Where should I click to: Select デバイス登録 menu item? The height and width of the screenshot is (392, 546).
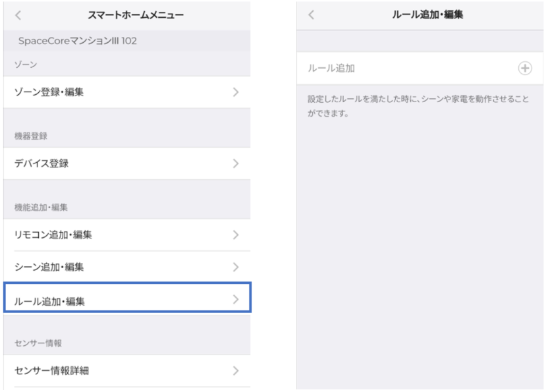126,163
